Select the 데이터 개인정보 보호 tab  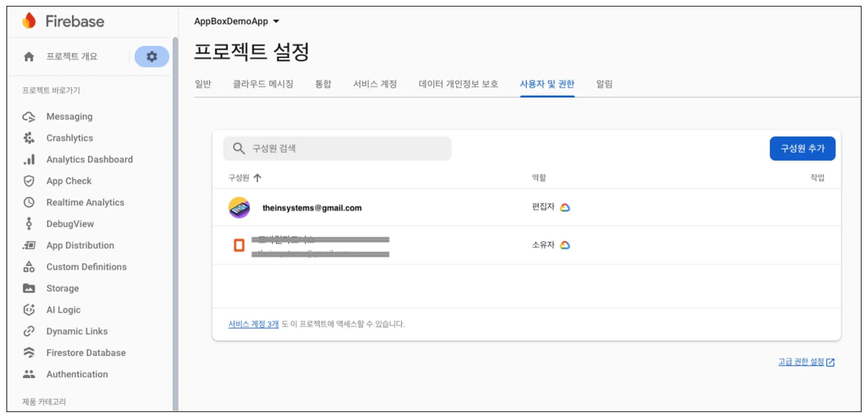[x=458, y=84]
